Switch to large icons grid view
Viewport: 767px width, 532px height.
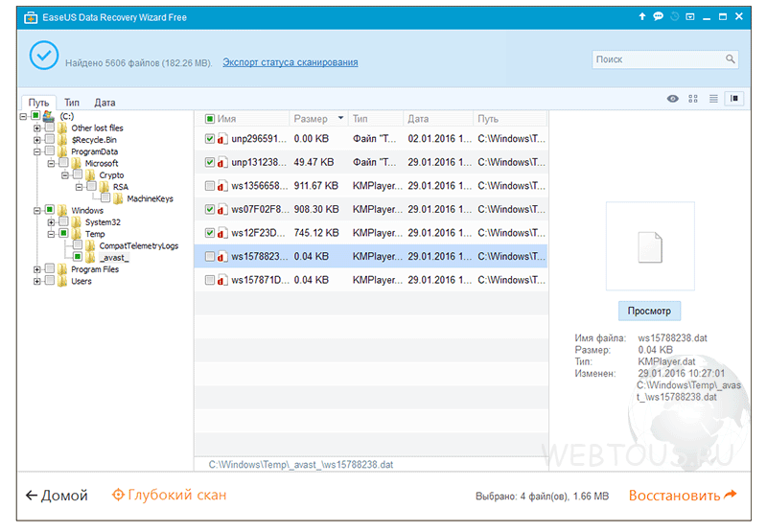pos(693,99)
